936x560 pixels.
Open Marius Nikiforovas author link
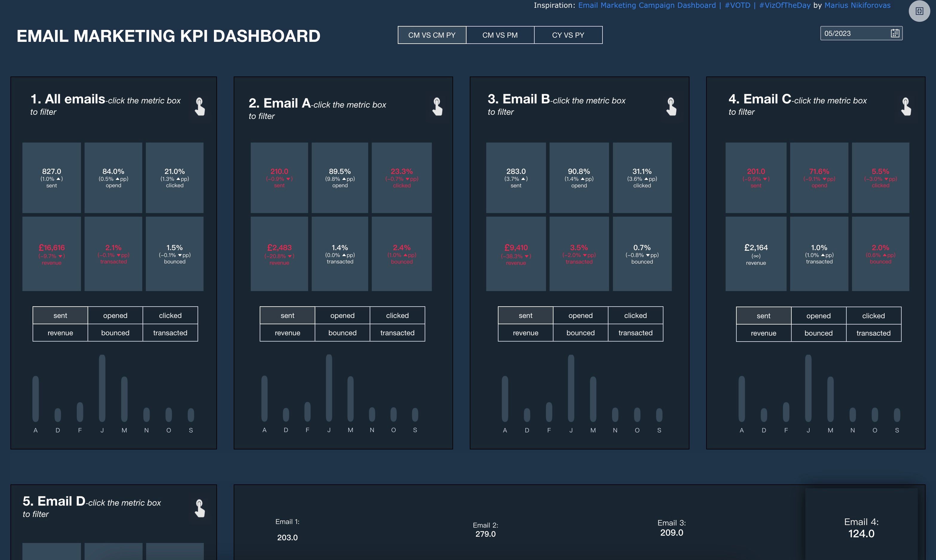(x=857, y=5)
